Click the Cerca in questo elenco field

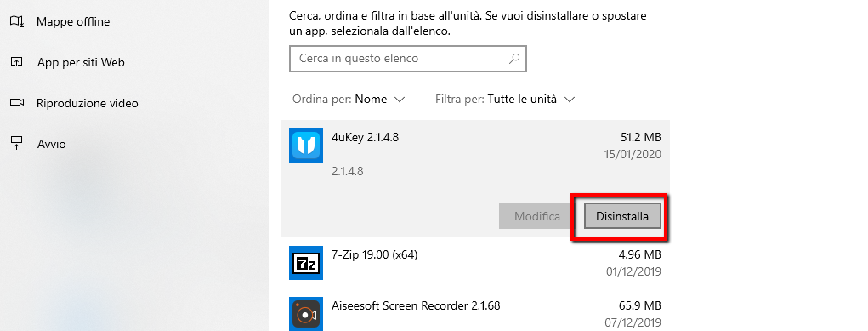(x=408, y=58)
